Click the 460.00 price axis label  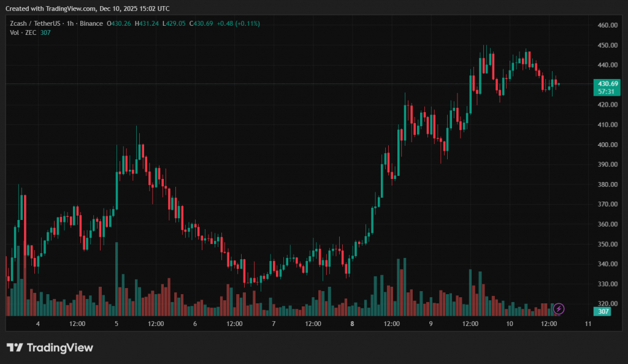[606, 25]
